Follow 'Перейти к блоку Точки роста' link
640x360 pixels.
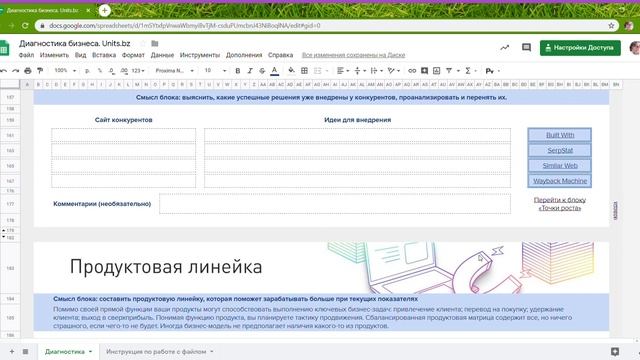pyautogui.click(x=560, y=204)
